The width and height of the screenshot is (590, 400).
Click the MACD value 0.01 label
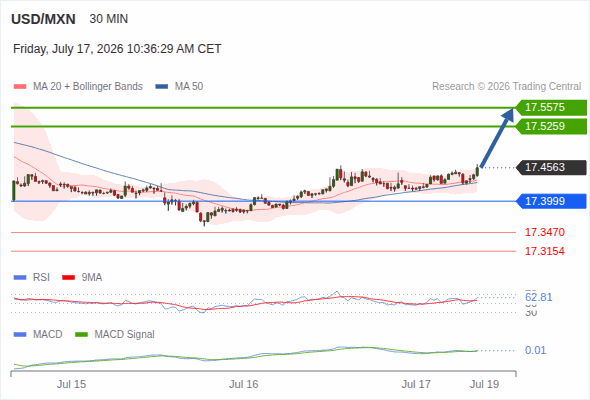pyautogui.click(x=535, y=350)
